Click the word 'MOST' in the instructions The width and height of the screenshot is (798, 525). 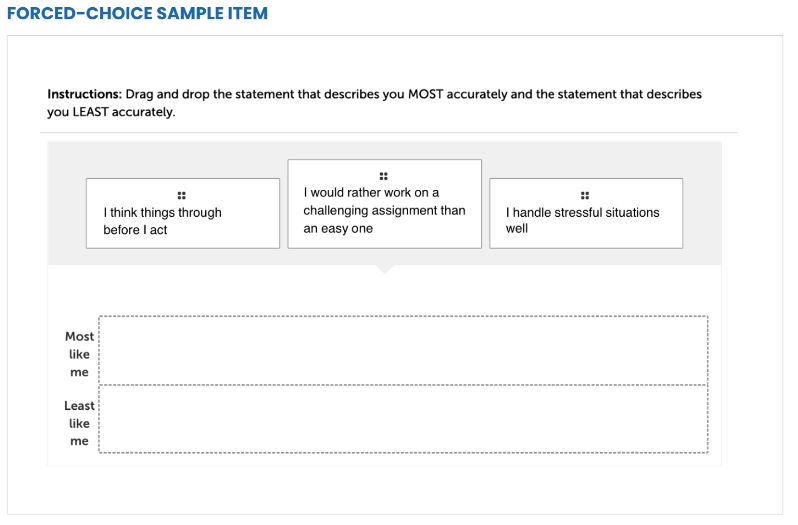point(426,94)
